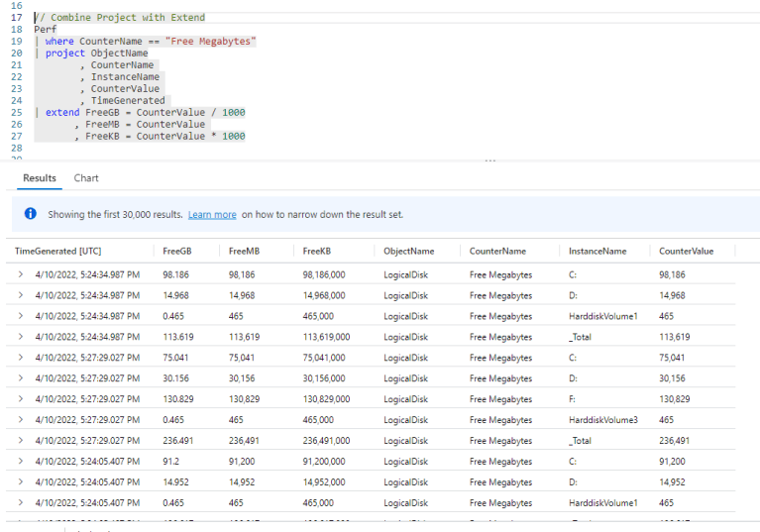
Task: Expand the row with FreeGB 236.491
Action: (x=21, y=441)
